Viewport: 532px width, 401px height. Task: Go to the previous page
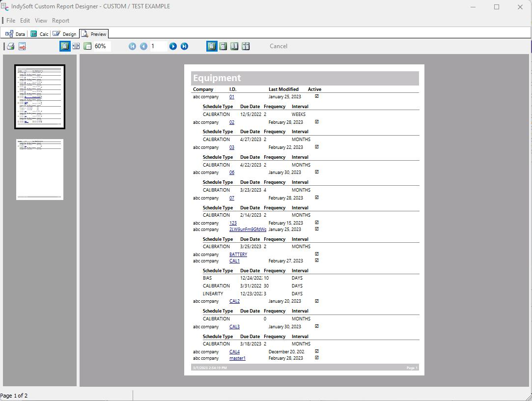coord(143,46)
